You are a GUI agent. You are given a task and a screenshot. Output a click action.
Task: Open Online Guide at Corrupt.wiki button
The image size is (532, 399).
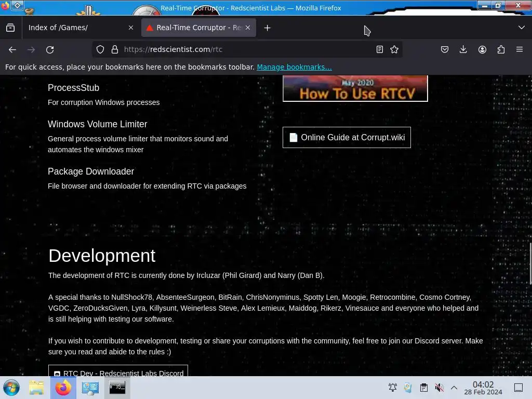(x=347, y=137)
